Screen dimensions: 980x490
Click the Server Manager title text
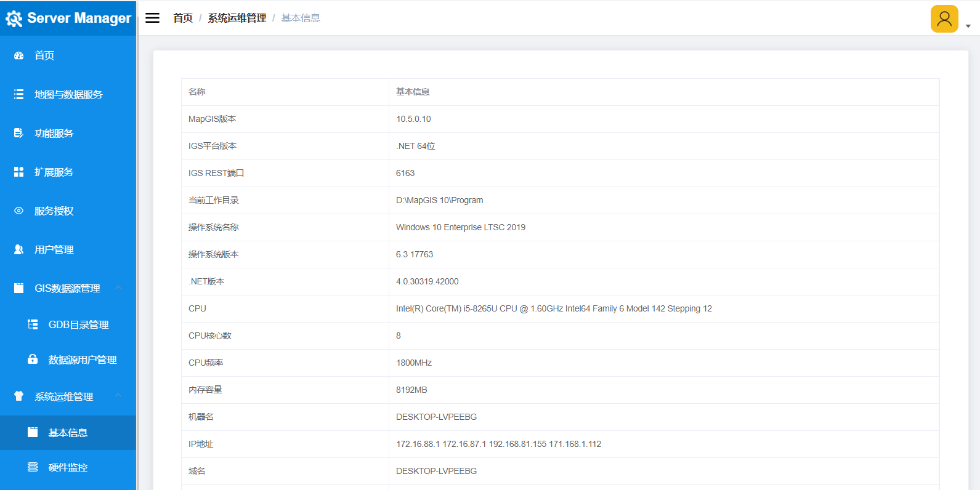point(79,18)
